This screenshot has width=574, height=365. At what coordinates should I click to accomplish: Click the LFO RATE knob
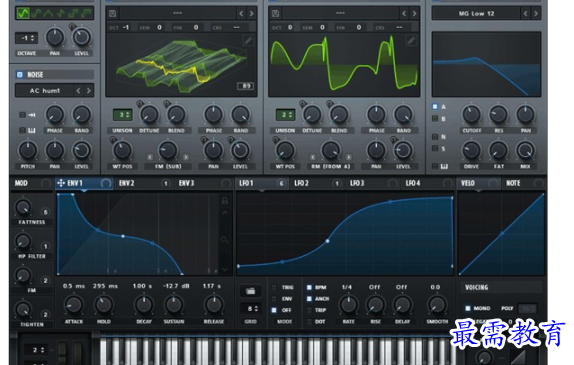(348, 305)
